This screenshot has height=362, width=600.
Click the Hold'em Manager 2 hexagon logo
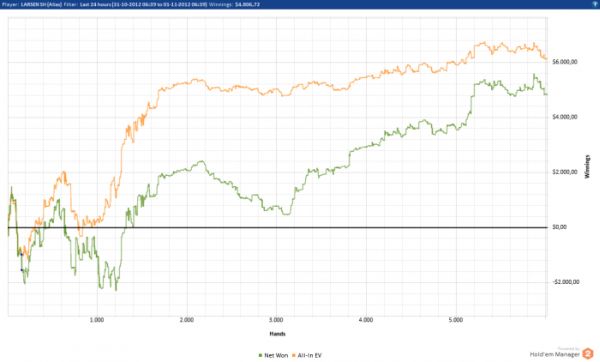[x=587, y=354]
